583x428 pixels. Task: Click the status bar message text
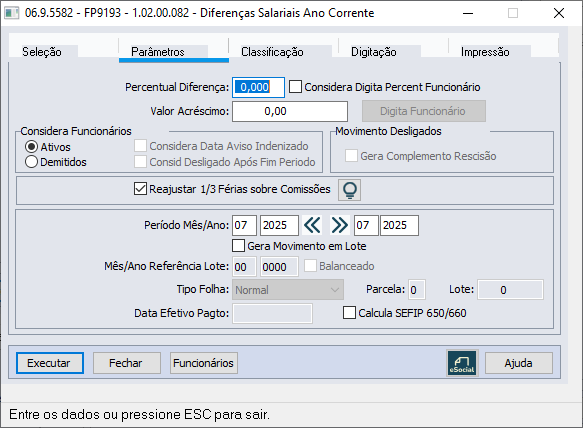point(139,414)
